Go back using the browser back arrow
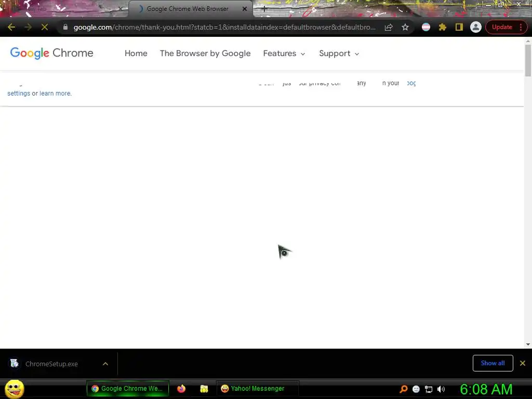This screenshot has height=399, width=532. [11, 27]
